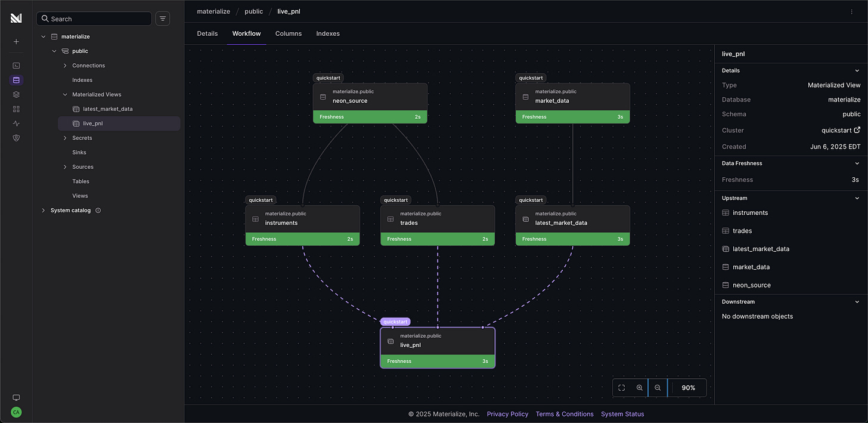The height and width of the screenshot is (423, 868).
Task: Open the three-dot menu top right
Action: click(851, 11)
